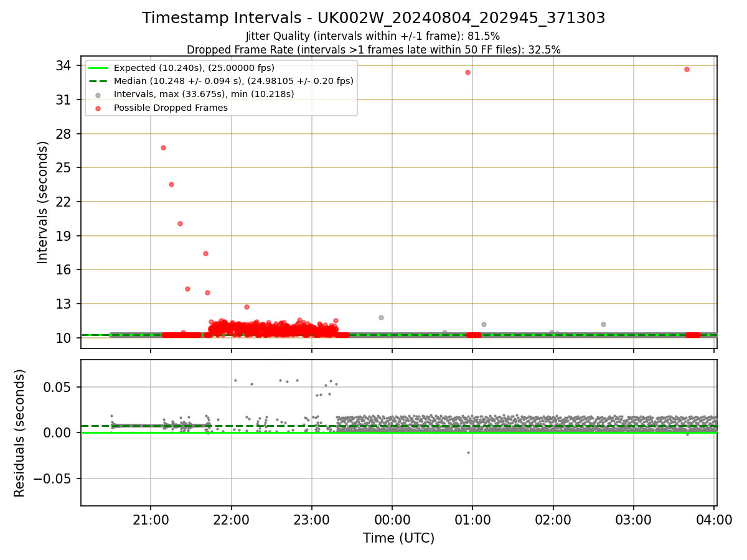Click the x-axis tick label '02:00'
Image resolution: width=747 pixels, height=560 pixels.
pos(553,520)
